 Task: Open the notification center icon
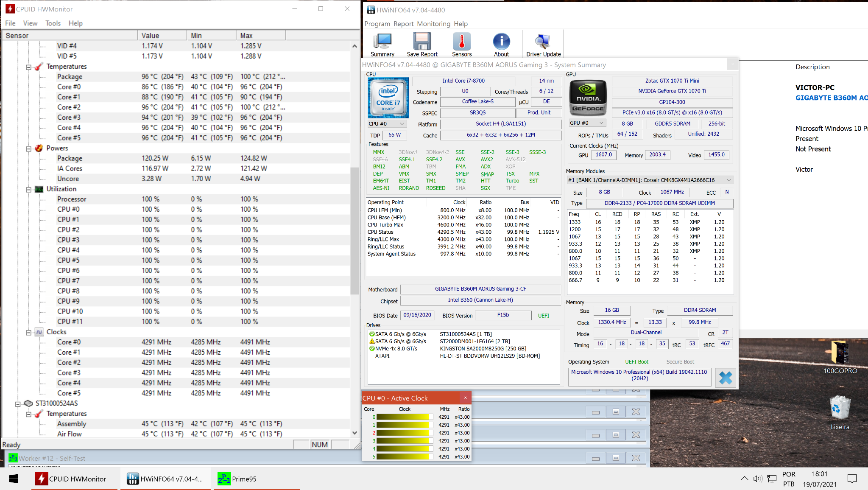[852, 479]
